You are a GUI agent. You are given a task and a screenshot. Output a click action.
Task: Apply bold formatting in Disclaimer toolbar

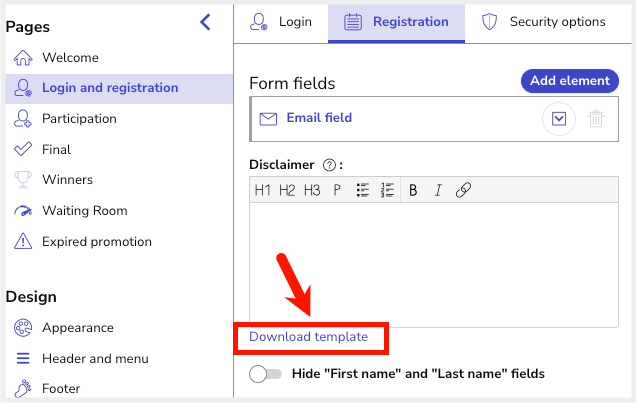coord(412,190)
